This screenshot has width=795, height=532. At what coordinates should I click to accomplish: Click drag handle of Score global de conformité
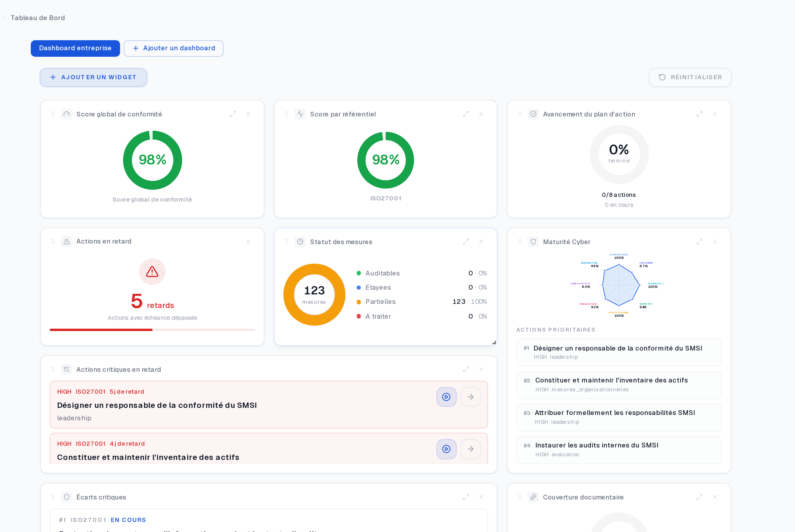coord(53,114)
